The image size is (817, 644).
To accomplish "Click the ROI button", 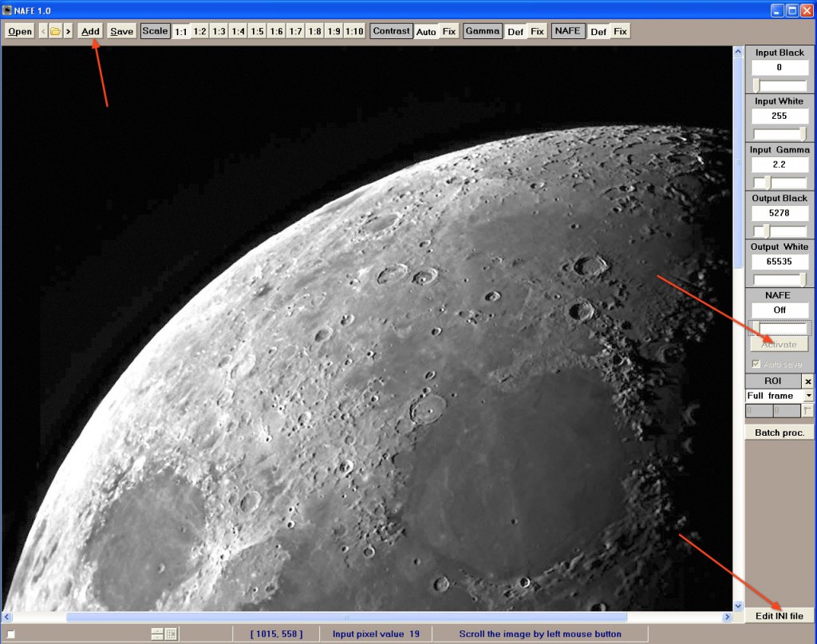I will pos(772,381).
